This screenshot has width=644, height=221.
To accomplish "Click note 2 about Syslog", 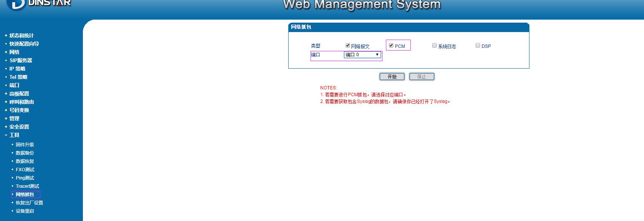I will [385, 101].
